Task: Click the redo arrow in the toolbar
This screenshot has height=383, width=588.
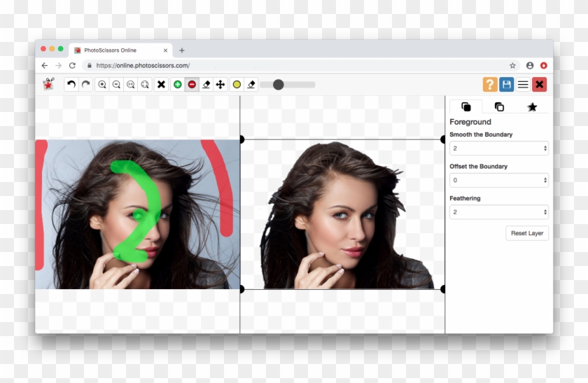Action: click(x=85, y=85)
